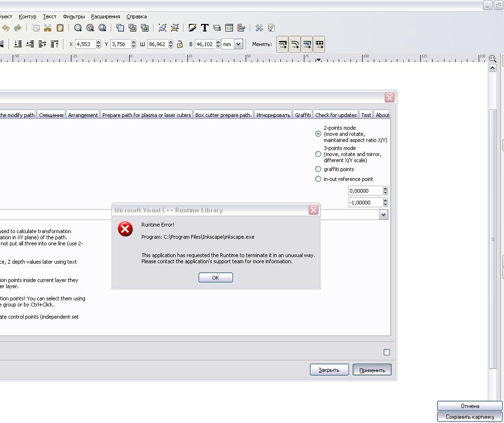The height and width of the screenshot is (423, 504).
Task: Open the XML editor icon
Action: [229, 28]
